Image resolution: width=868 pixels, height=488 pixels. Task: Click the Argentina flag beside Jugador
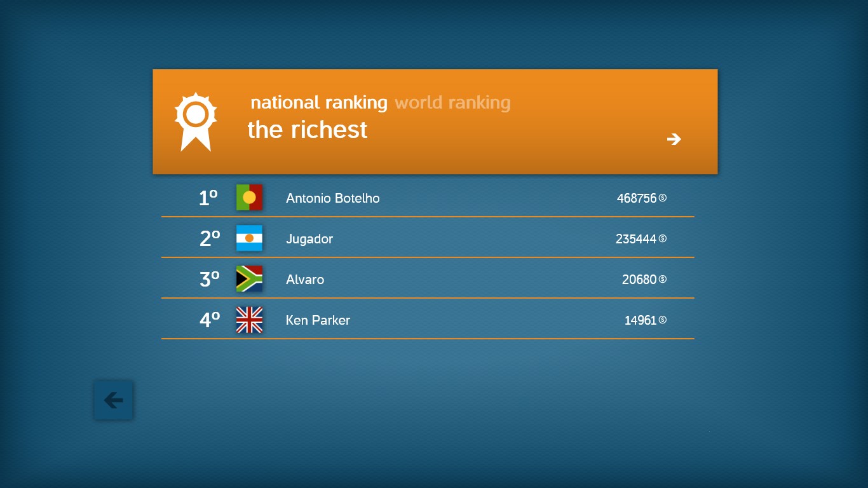(x=249, y=238)
